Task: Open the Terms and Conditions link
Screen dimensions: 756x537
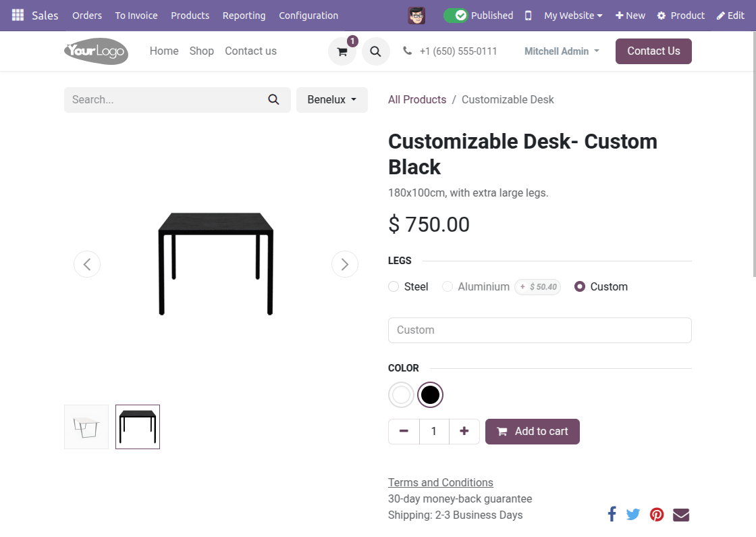Action: 440,482
